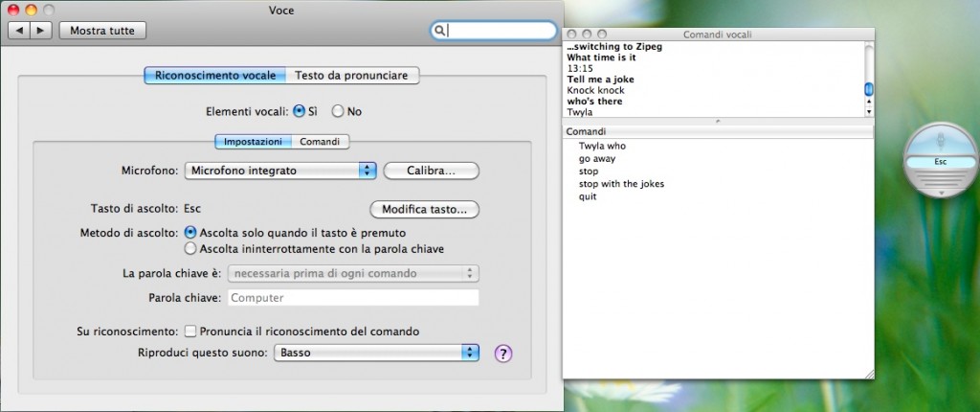Click the down arrow below Esc widget

click(x=940, y=192)
